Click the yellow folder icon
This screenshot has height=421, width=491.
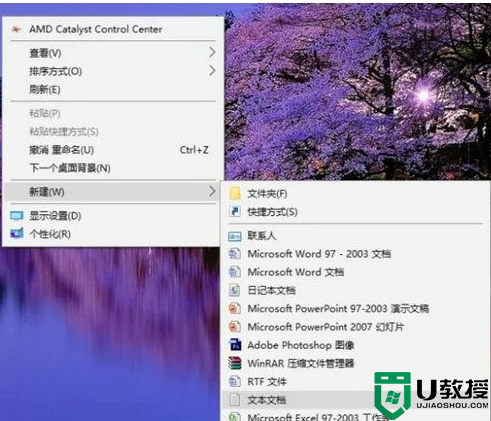[x=235, y=193]
